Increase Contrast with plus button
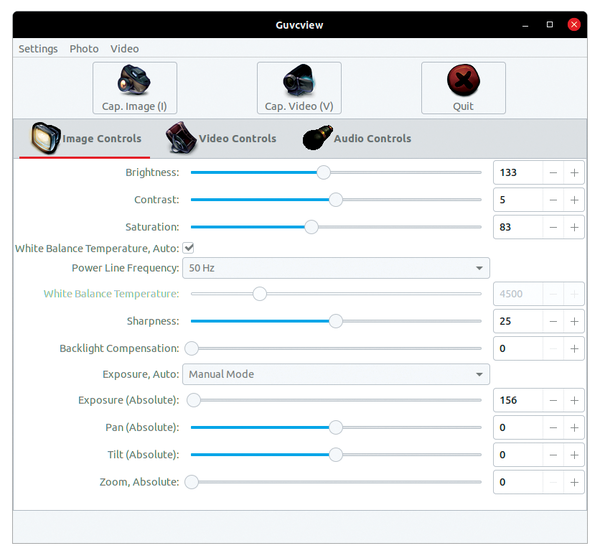The height and width of the screenshot is (556, 600). [x=574, y=200]
